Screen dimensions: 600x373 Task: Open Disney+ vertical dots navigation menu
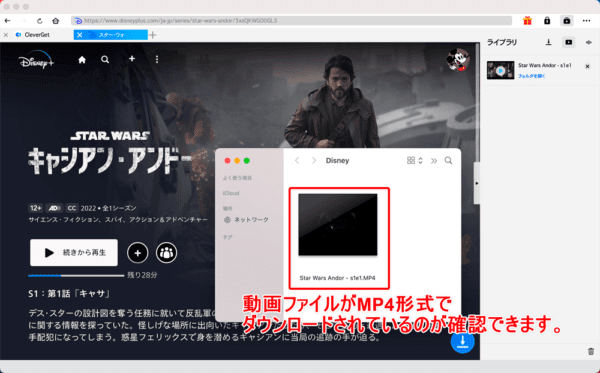coord(157,59)
